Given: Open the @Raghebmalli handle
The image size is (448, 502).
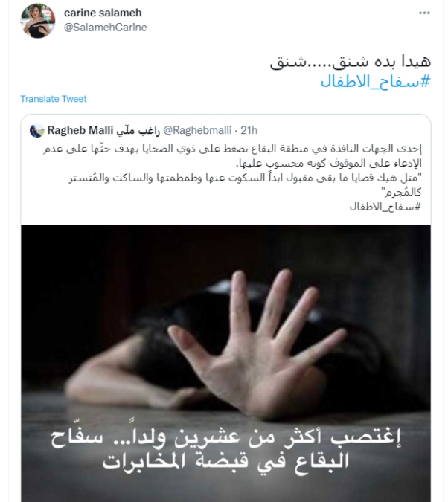Looking at the screenshot, I should (x=197, y=131).
